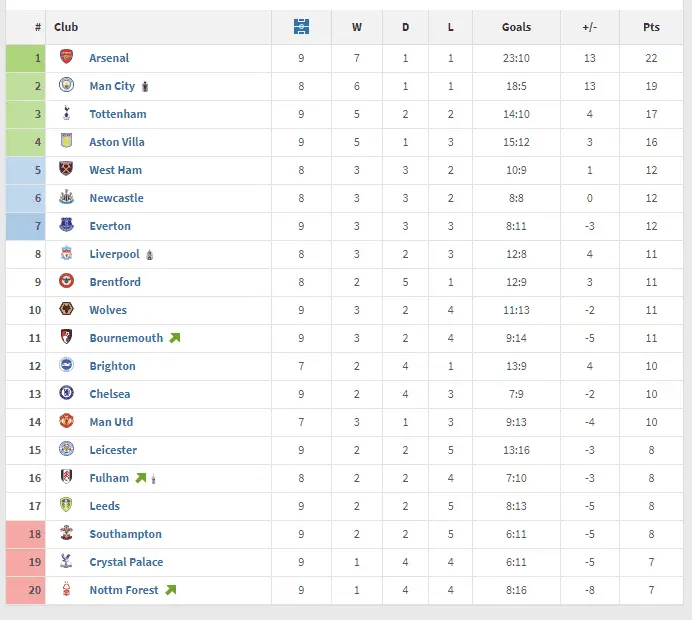The image size is (692, 620).
Task: Click the Tottenham club crest
Action: tap(66, 114)
